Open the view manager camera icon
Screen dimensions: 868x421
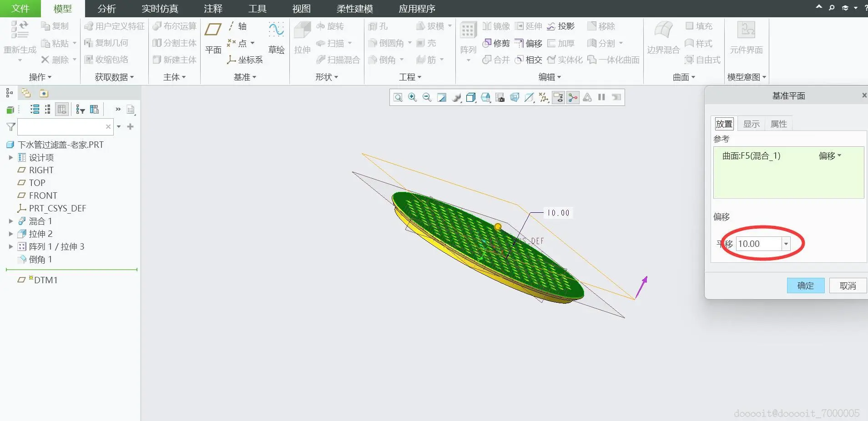coord(500,97)
